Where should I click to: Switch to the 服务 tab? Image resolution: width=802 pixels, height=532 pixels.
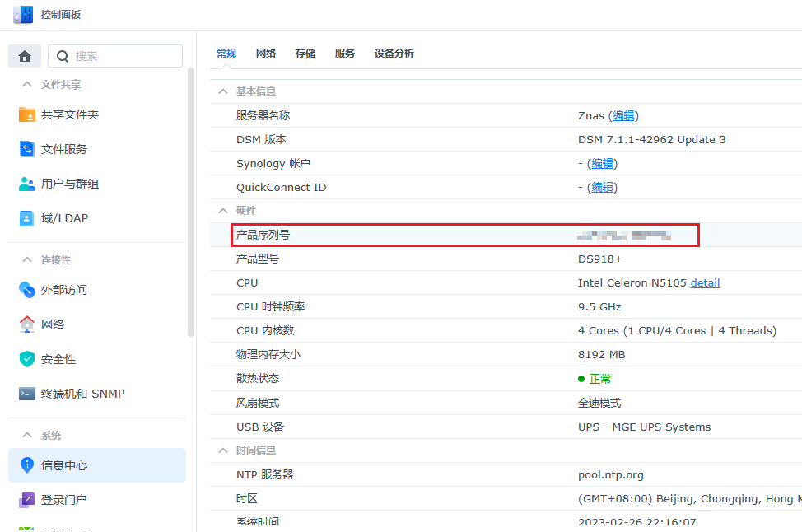pyautogui.click(x=345, y=54)
